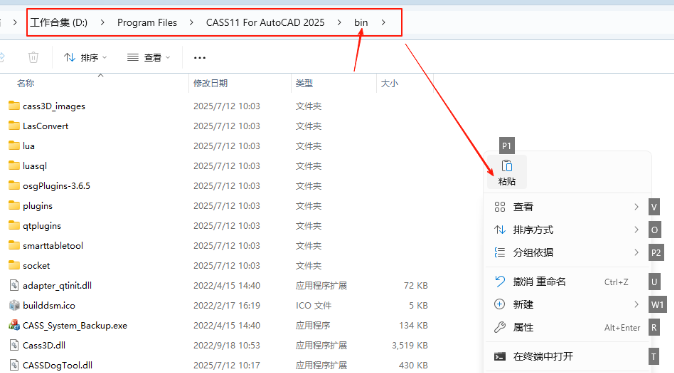Click the ICO 文件 type cell
This screenshot has width=674, height=373.
click(x=313, y=306)
